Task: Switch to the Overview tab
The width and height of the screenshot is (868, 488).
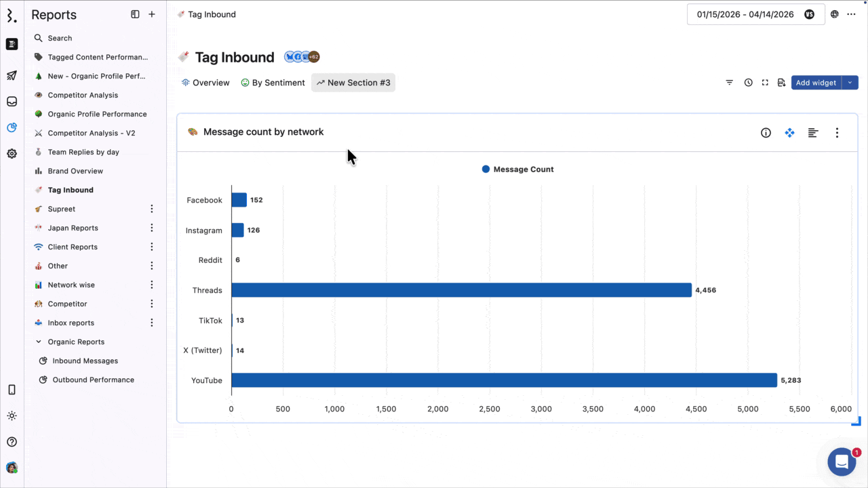Action: (205, 83)
